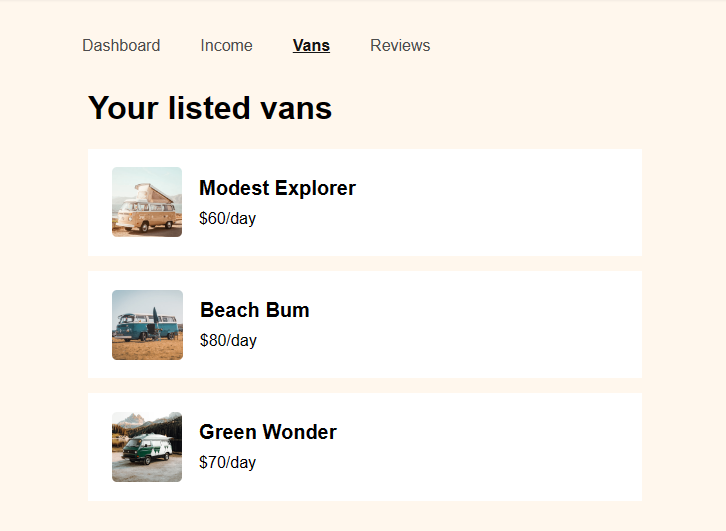Open the Modest Explorer title link
This screenshot has height=531, width=726.
pos(277,188)
